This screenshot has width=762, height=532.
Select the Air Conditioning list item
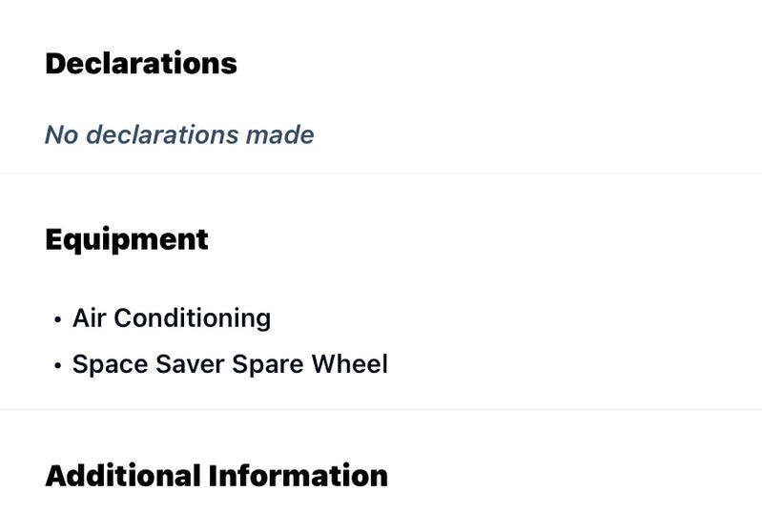tap(172, 318)
